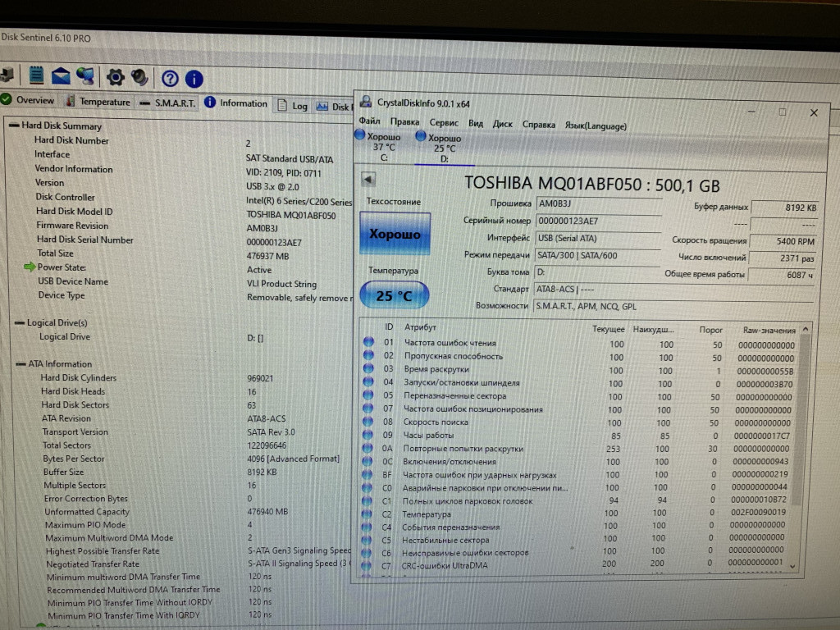Open the Файл menu in CrystalDiskInfo
This screenshot has width=840, height=630.
370,121
